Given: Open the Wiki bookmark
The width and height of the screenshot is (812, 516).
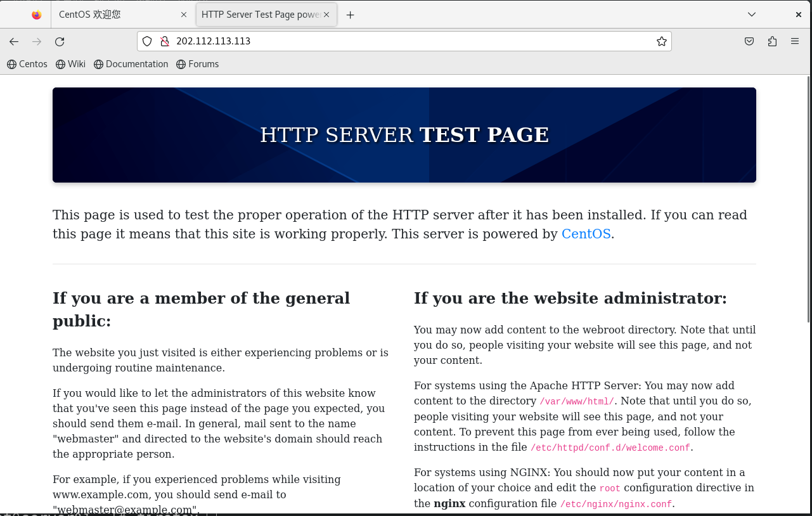Looking at the screenshot, I should [70, 64].
